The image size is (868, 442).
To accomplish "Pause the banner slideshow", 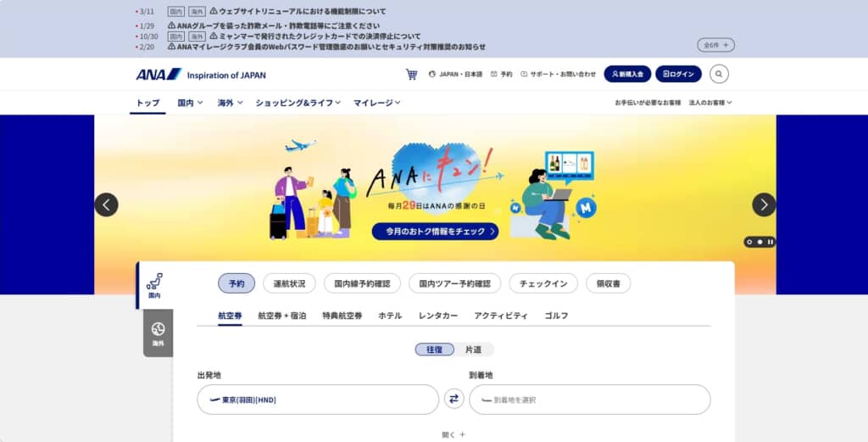I will click(771, 242).
